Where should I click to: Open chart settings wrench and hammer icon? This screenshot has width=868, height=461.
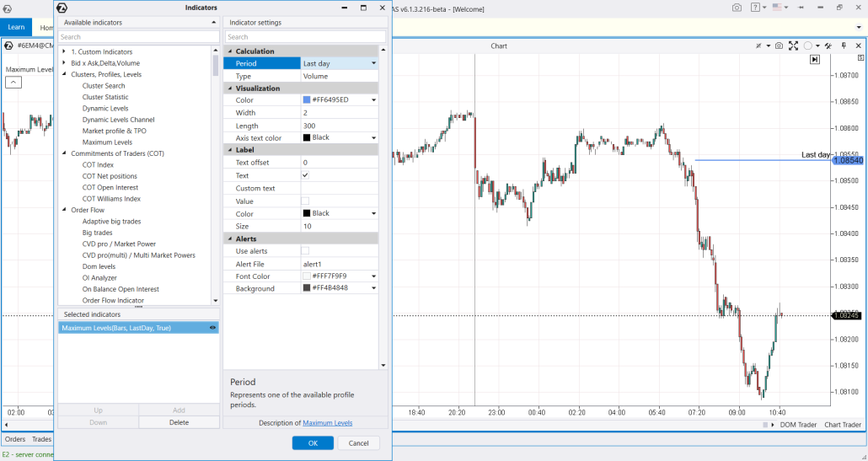coord(829,46)
